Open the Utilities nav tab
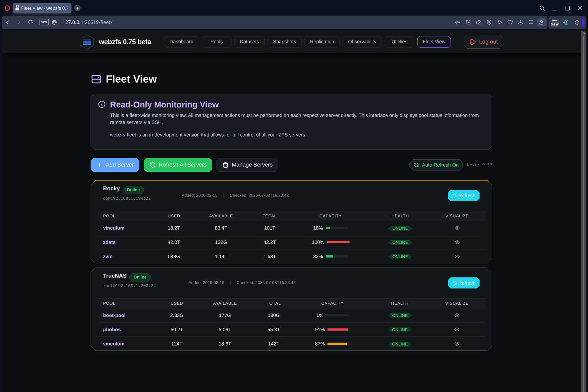Viewport: 588px width, 392px height. point(400,42)
